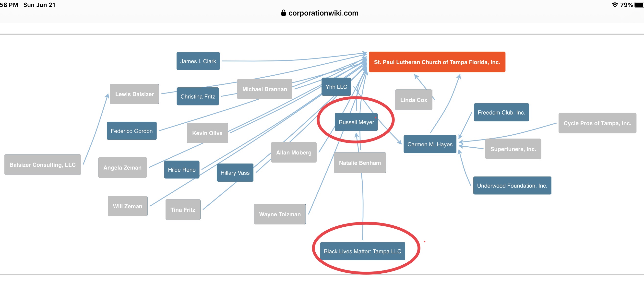
Task: Open Will Zeman node
Action: coord(128,206)
